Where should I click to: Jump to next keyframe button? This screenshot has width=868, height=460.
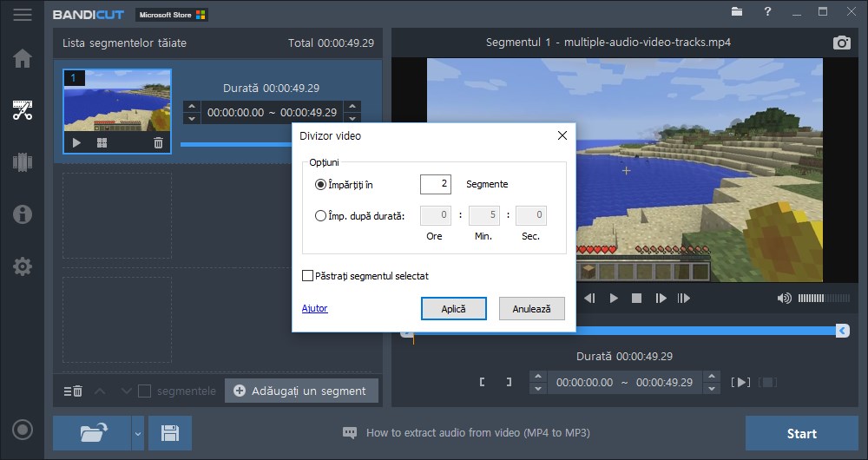coord(684,299)
